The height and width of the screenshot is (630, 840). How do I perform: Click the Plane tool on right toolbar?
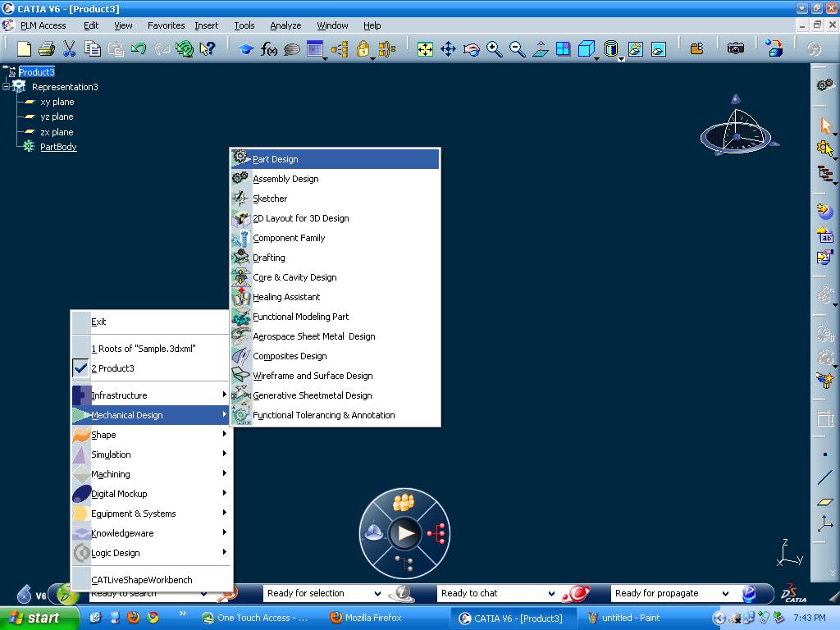[825, 502]
